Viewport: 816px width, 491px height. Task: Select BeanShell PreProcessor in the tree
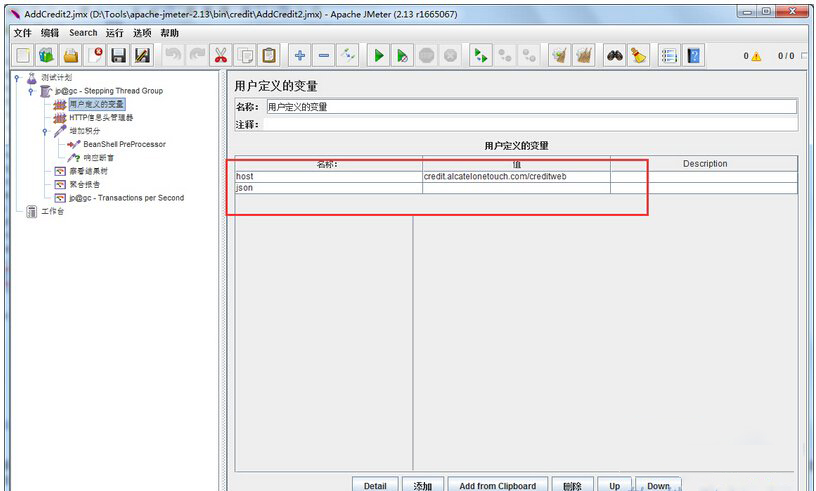tap(124, 144)
